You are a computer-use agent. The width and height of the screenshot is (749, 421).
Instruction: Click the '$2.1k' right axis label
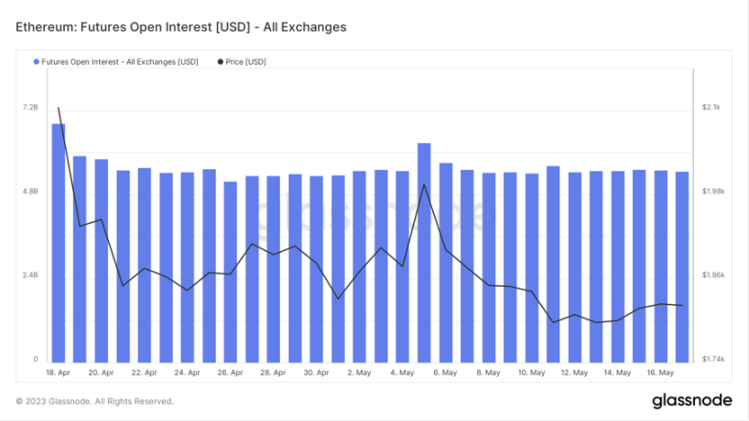pyautogui.click(x=711, y=107)
